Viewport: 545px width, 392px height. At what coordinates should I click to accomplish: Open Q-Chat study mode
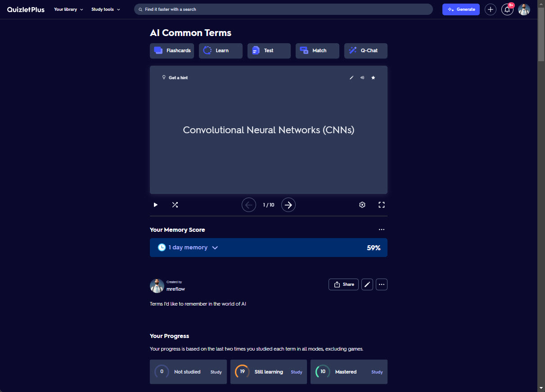click(366, 51)
